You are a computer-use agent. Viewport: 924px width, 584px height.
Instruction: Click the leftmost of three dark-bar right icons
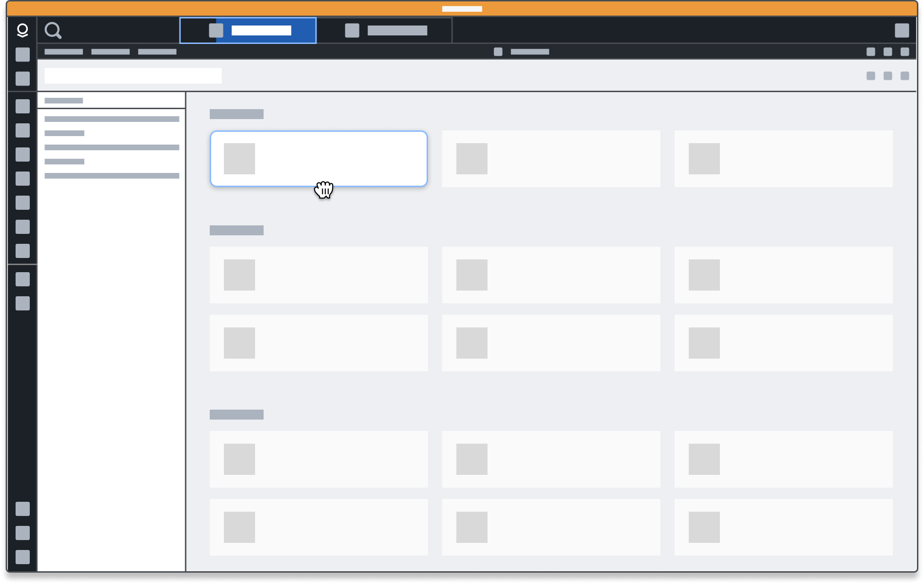871,52
